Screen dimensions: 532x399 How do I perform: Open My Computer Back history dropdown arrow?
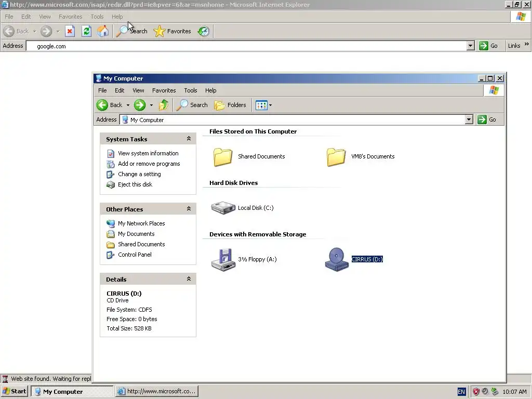tap(128, 105)
